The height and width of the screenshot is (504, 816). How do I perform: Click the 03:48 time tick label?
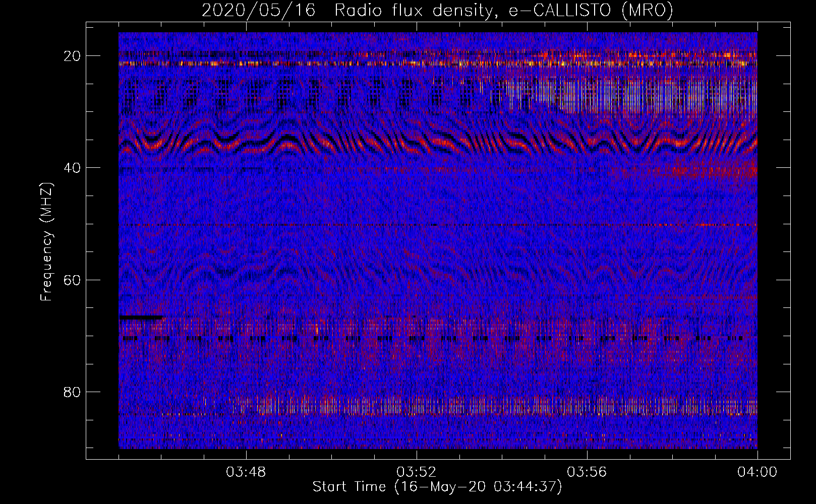point(246,472)
